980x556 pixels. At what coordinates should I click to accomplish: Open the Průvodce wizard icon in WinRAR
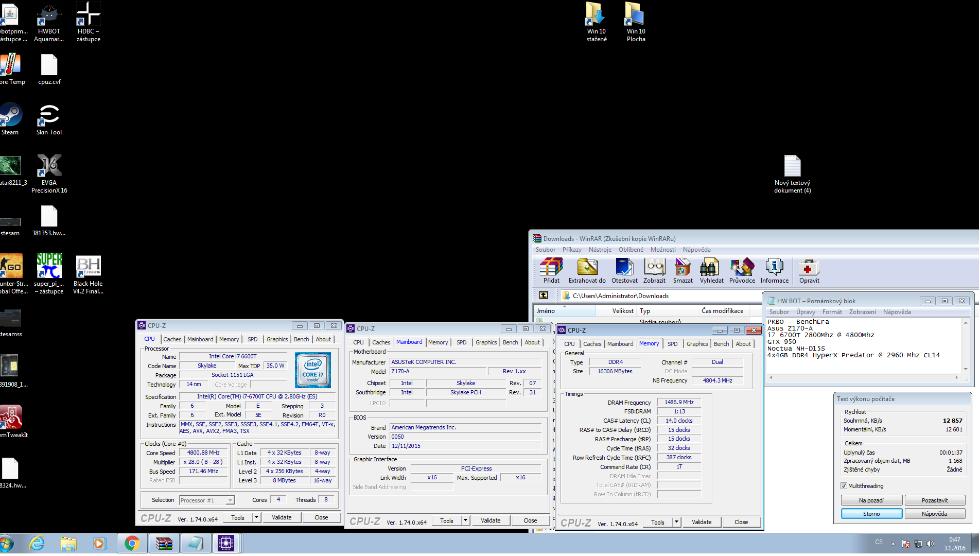click(742, 271)
